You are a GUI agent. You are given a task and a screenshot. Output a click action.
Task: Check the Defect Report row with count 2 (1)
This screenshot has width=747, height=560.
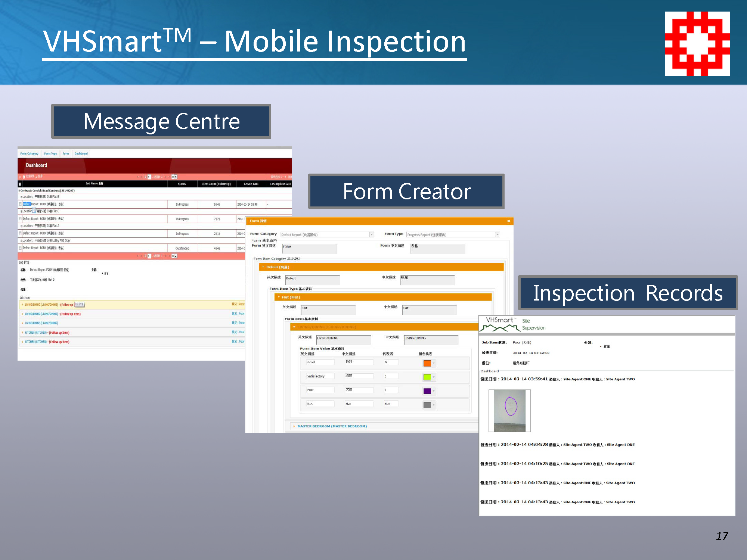[x=20, y=233]
